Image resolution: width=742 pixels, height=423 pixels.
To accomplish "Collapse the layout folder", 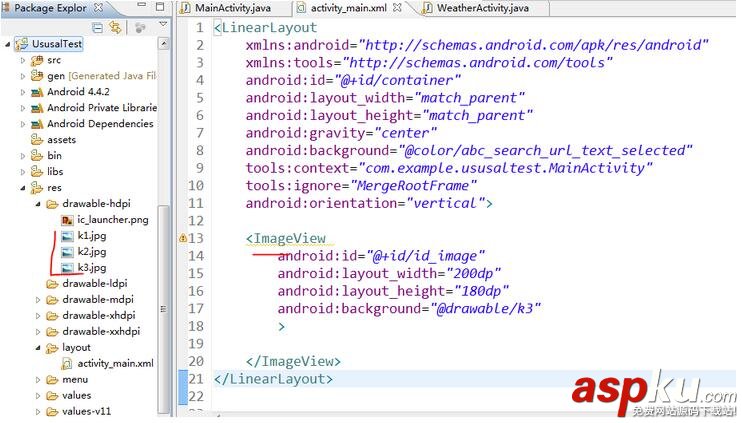I will click(38, 348).
